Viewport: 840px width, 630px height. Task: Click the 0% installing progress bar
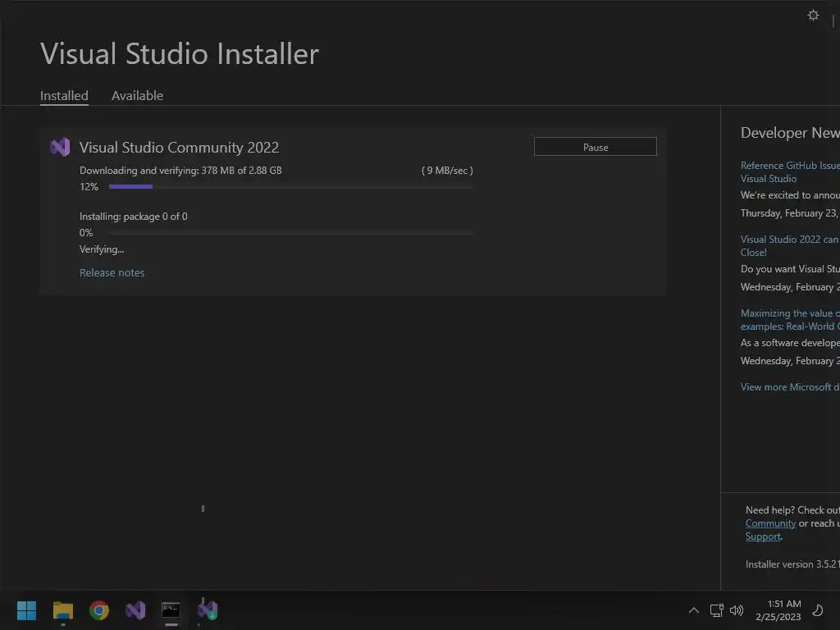pyautogui.click(x=291, y=232)
